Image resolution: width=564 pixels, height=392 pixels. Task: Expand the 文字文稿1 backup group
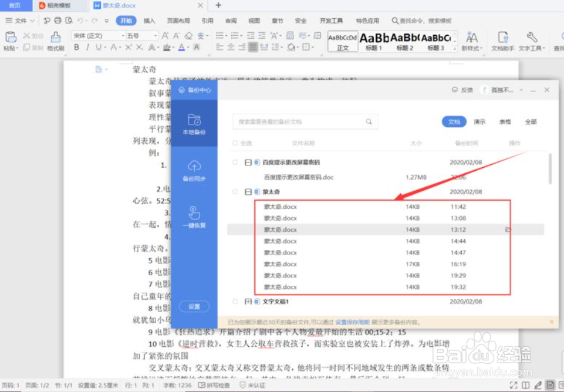(248, 302)
